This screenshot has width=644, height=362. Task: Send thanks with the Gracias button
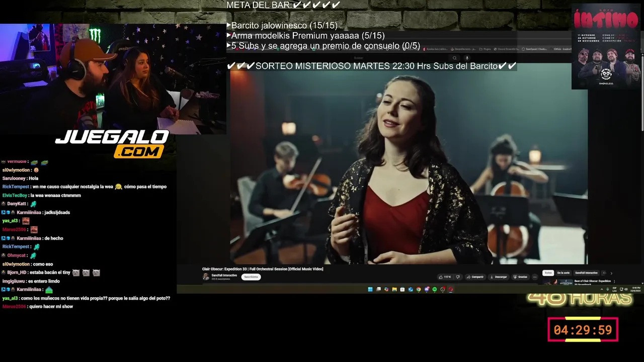point(520,277)
